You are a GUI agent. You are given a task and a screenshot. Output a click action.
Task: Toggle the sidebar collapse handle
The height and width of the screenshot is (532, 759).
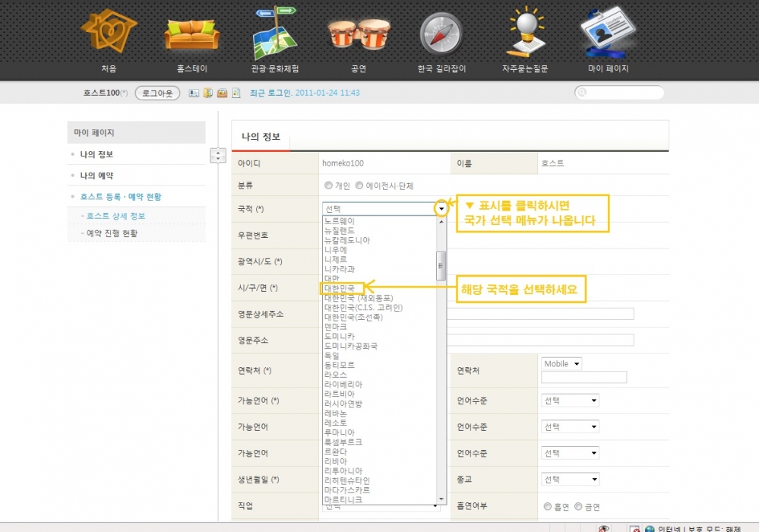pyautogui.click(x=218, y=155)
